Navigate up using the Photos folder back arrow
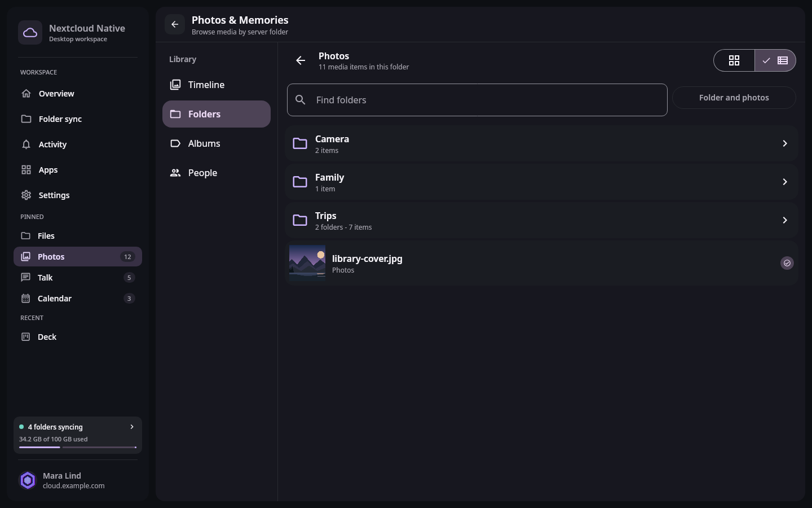812x508 pixels. (x=301, y=60)
